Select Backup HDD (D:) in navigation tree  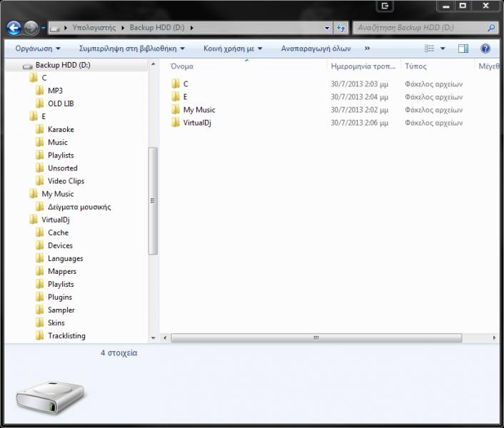tap(63, 65)
